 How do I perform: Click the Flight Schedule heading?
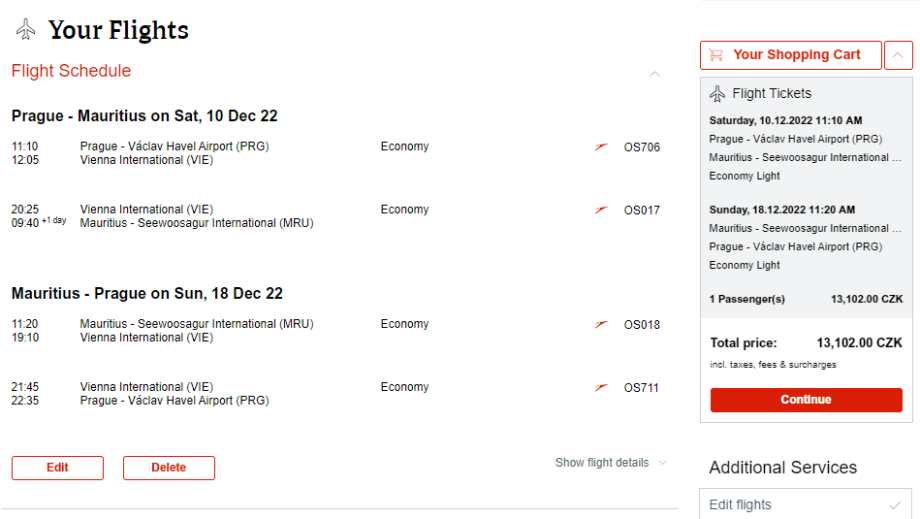pos(71,71)
